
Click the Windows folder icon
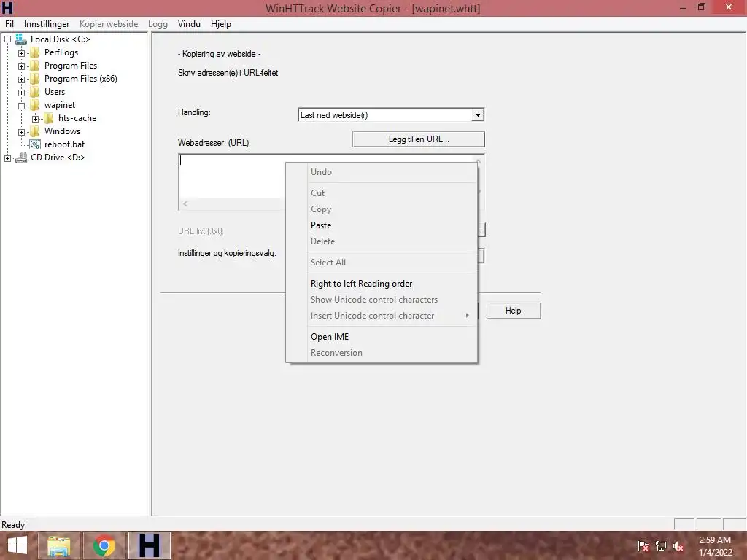click(x=35, y=131)
